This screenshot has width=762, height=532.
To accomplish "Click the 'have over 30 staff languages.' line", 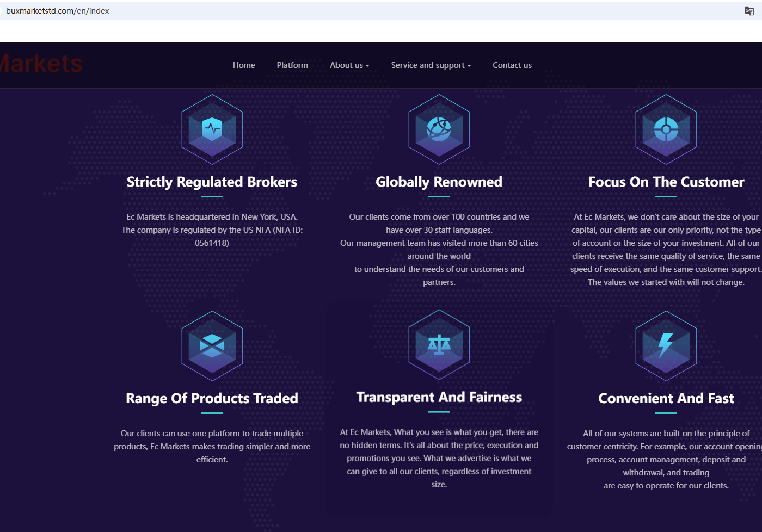I will 439,230.
